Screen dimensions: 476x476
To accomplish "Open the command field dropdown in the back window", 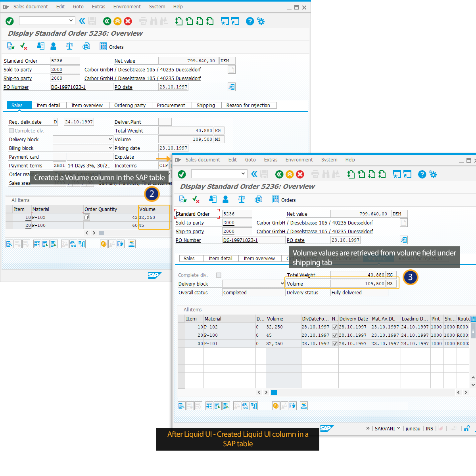I will tap(71, 20).
